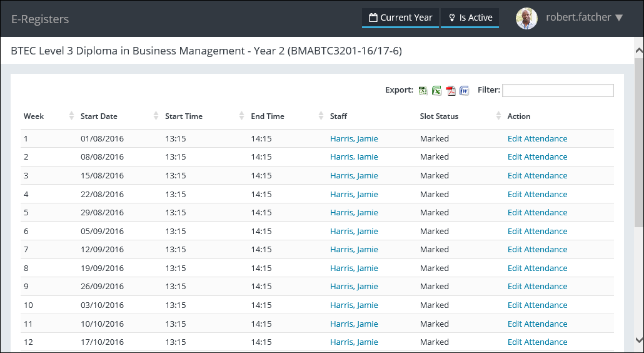Sort using Slot Status column arrows
Image resolution: width=644 pixels, height=353 pixels.
498,116
